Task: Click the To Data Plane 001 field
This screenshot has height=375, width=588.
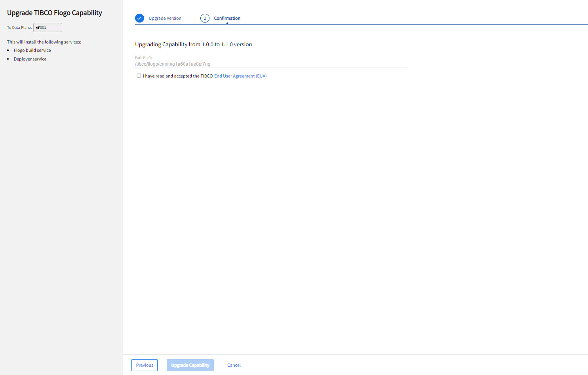Action: pyautogui.click(x=48, y=27)
